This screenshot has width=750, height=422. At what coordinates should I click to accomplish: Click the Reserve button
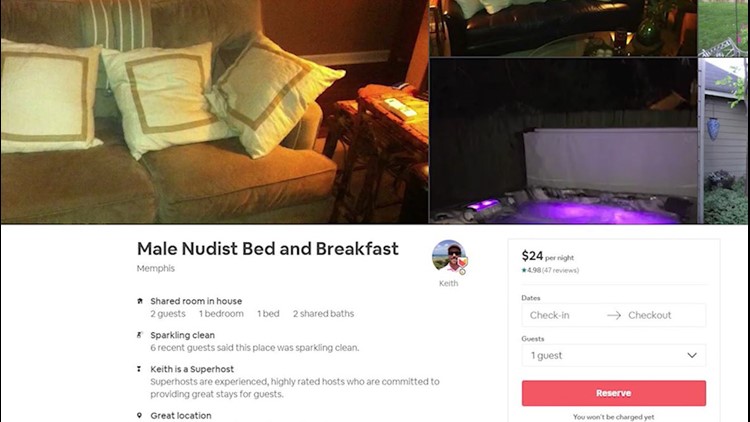click(614, 393)
